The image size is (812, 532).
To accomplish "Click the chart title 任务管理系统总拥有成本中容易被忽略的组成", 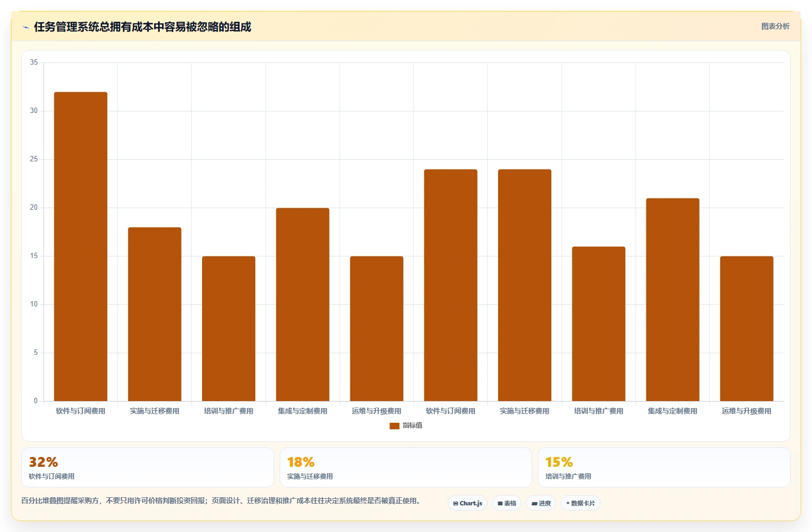I will [x=142, y=27].
